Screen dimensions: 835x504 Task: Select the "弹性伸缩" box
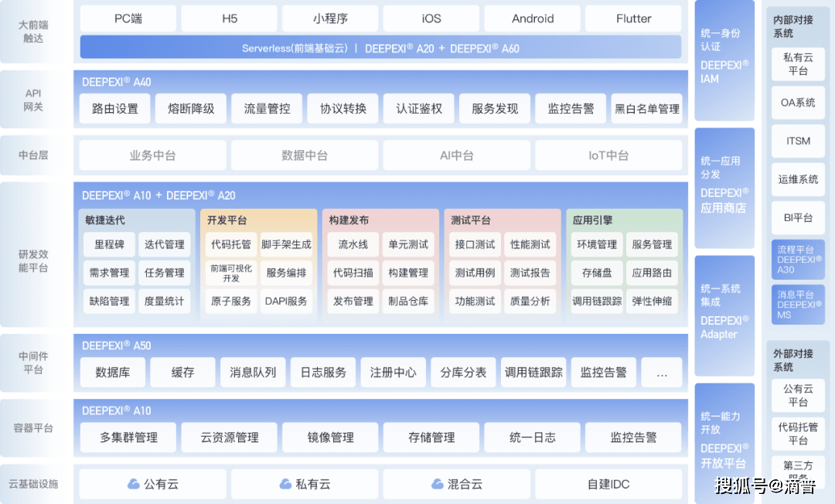coord(652,301)
